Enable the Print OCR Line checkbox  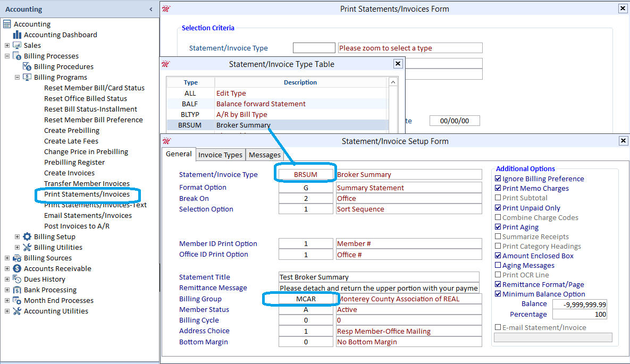(x=498, y=275)
